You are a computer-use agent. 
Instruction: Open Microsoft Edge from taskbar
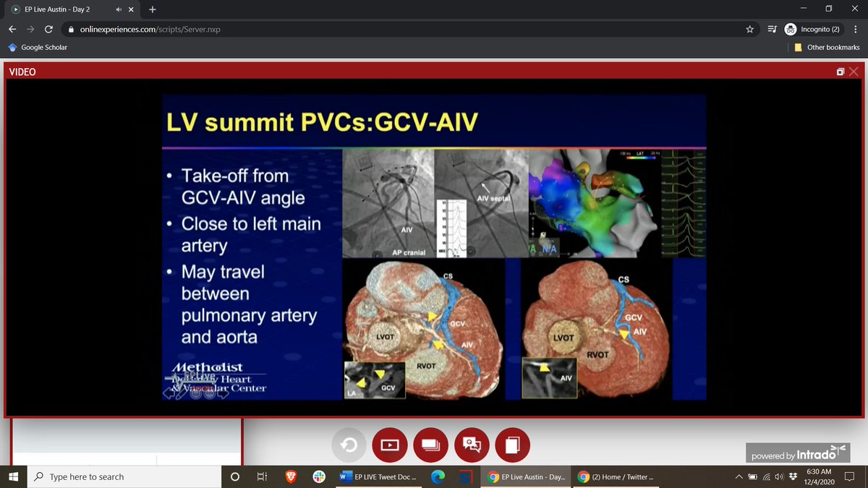pyautogui.click(x=437, y=476)
